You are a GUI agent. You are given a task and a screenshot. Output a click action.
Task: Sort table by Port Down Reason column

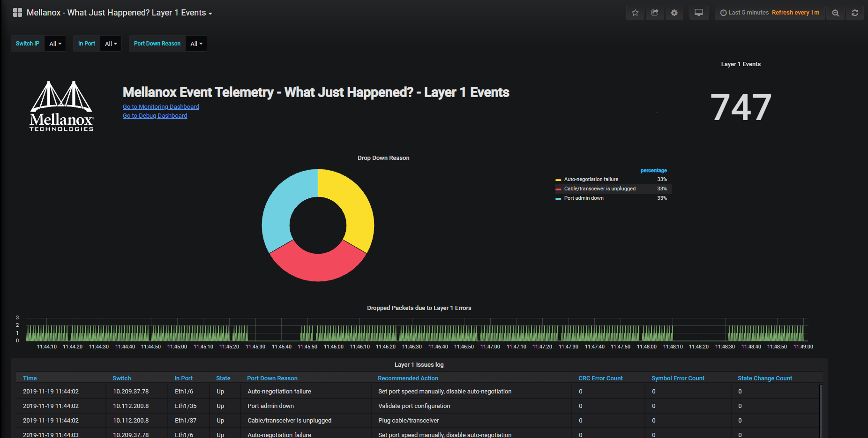pos(272,378)
